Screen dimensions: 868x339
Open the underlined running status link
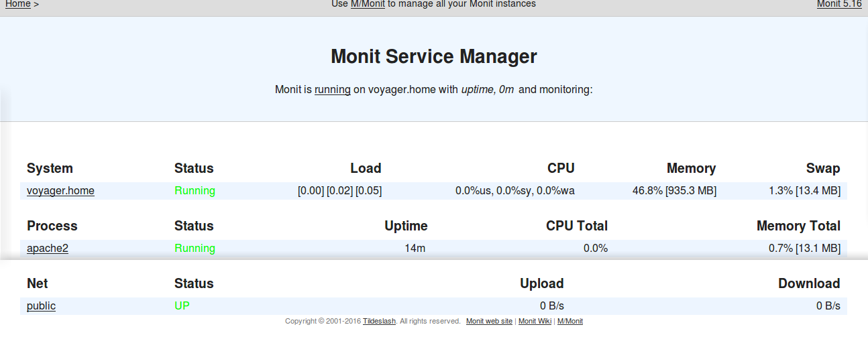point(333,89)
